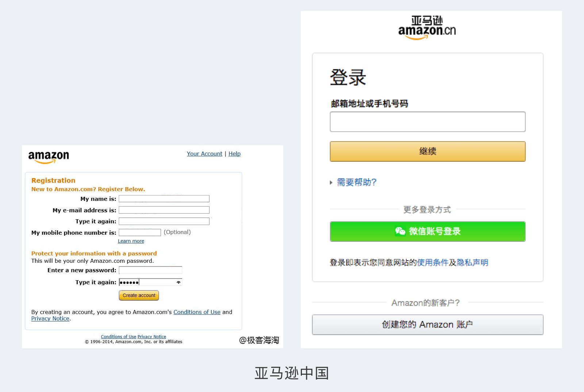This screenshot has height=392, width=584.
Task: Open the Learn more link
Action: [x=131, y=241]
